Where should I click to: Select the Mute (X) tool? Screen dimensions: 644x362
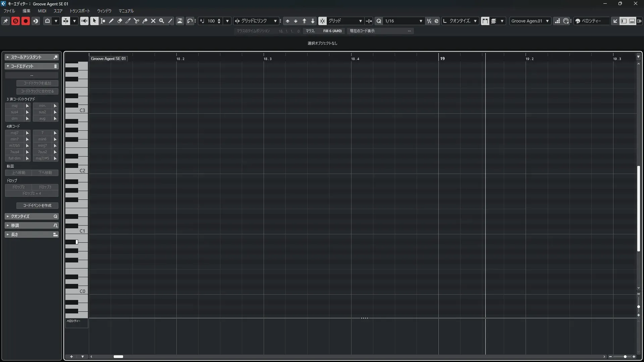pyautogui.click(x=153, y=21)
